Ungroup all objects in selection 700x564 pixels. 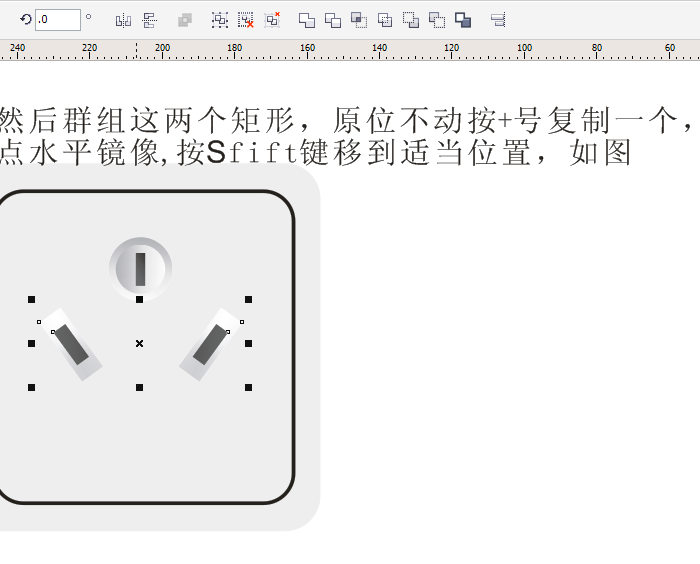(272, 20)
